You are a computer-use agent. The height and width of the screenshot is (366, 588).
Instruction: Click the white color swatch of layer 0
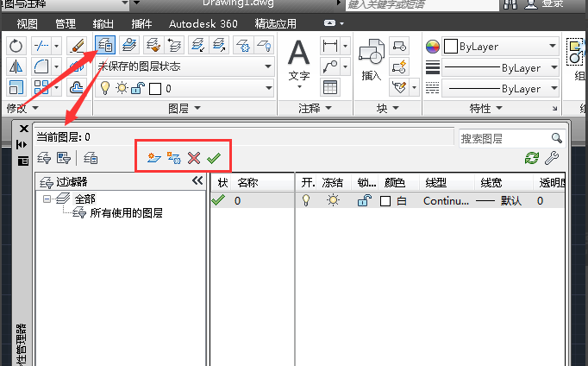click(x=385, y=201)
